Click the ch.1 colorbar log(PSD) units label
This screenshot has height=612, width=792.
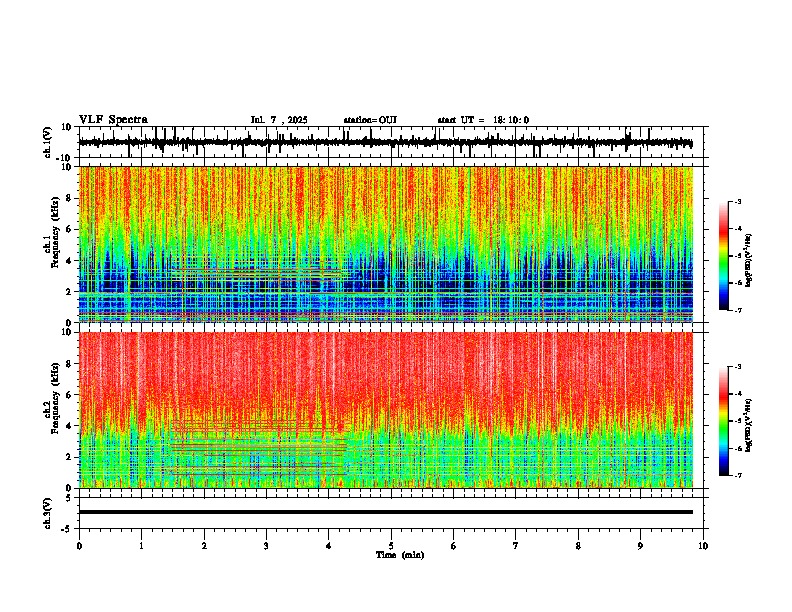(749, 261)
